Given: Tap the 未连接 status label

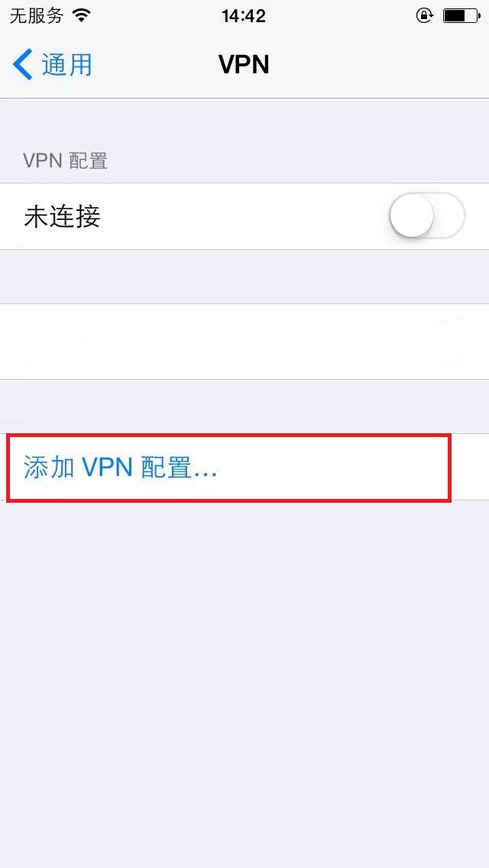Looking at the screenshot, I should click(x=62, y=216).
